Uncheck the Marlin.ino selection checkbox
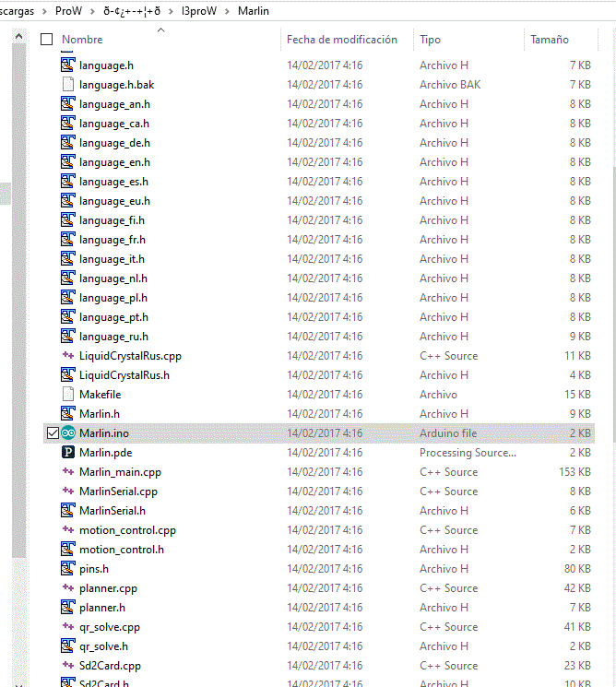Image resolution: width=616 pixels, height=687 pixels. click(x=52, y=433)
